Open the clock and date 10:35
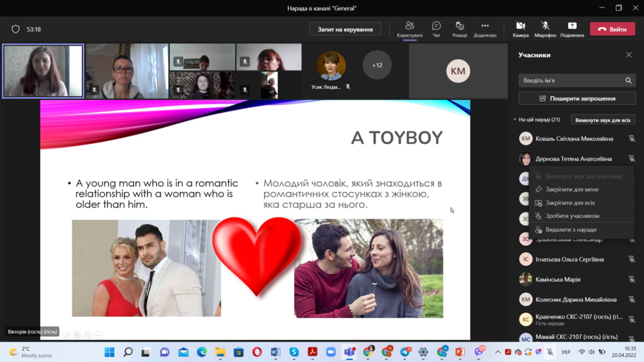The width and height of the screenshot is (644, 362). point(624,352)
